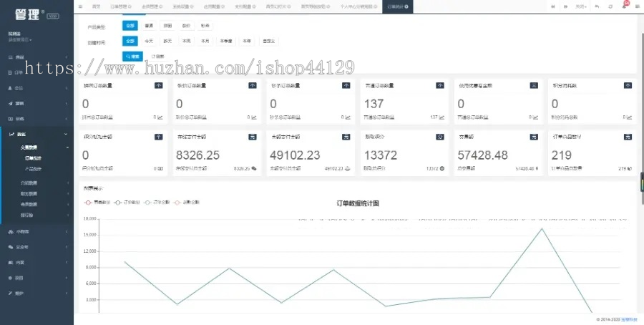Click the 会员 person icon in the sidebar
Image resolution: width=644 pixels, height=325 pixels.
tap(11, 88)
